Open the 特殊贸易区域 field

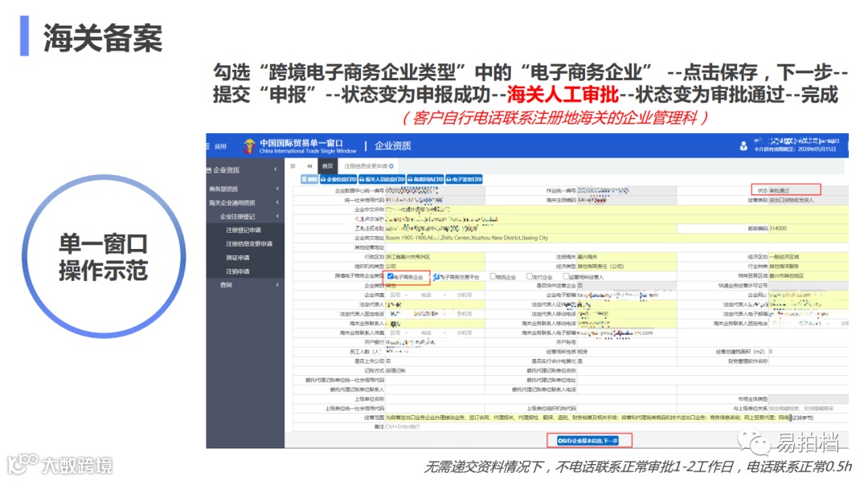click(809, 276)
